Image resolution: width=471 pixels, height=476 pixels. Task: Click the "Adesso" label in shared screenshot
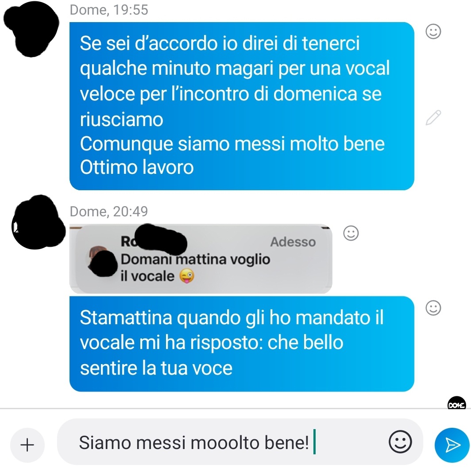pos(293,242)
